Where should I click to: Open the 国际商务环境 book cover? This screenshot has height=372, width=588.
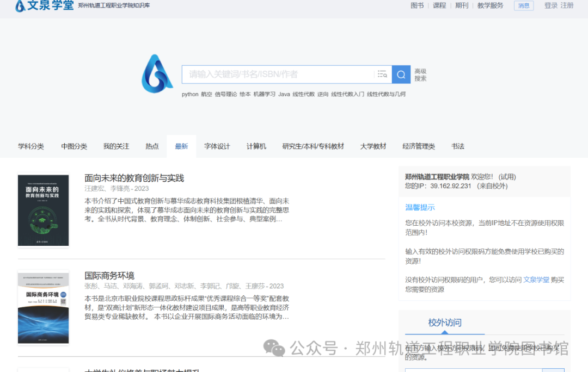click(44, 308)
